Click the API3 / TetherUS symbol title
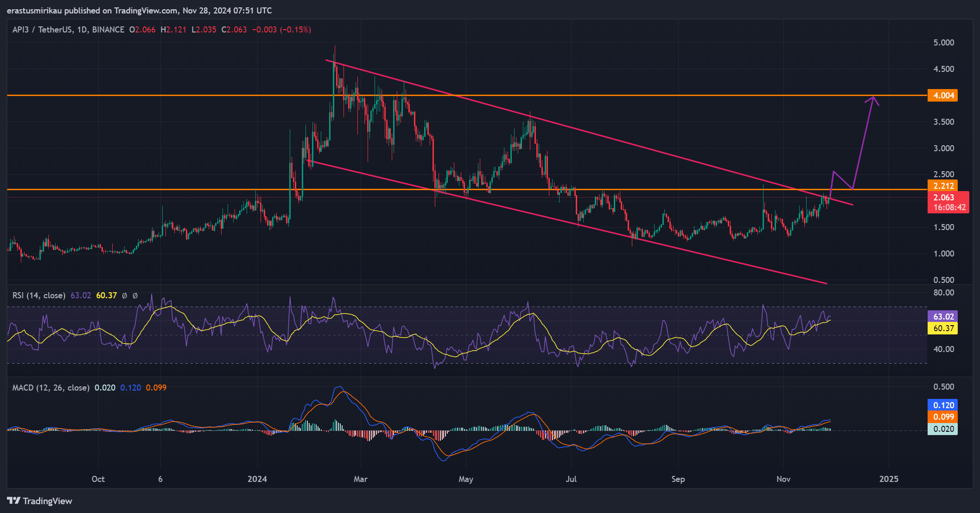This screenshot has width=980, height=513. (x=68, y=30)
